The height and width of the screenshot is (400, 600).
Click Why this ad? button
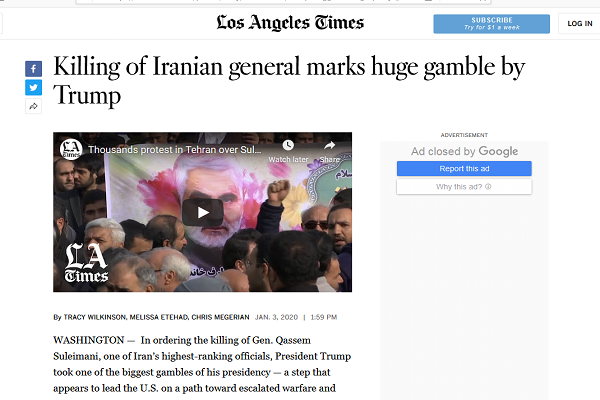click(464, 187)
